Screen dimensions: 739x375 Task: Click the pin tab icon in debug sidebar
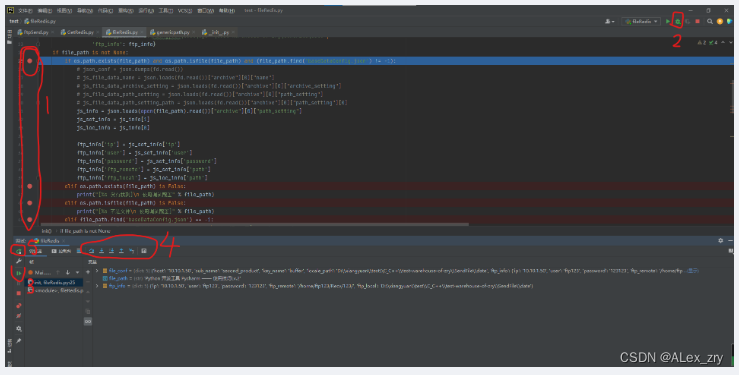pyautogui.click(x=19, y=341)
